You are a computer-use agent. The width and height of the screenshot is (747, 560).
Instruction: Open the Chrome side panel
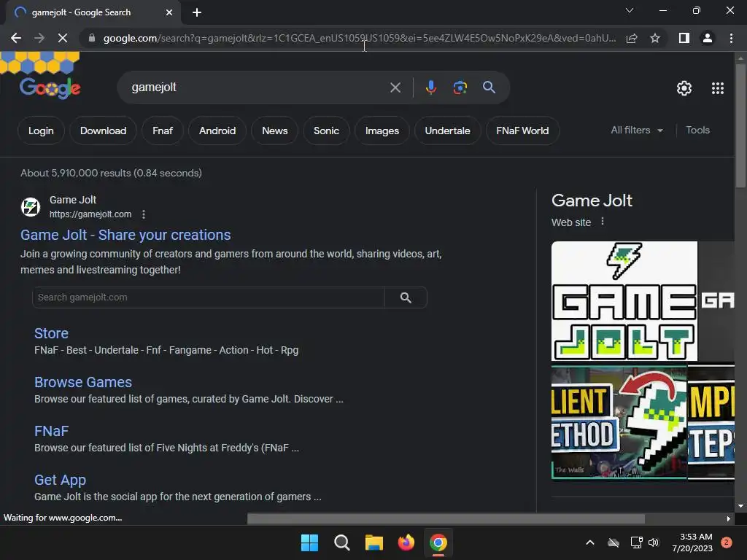(684, 38)
